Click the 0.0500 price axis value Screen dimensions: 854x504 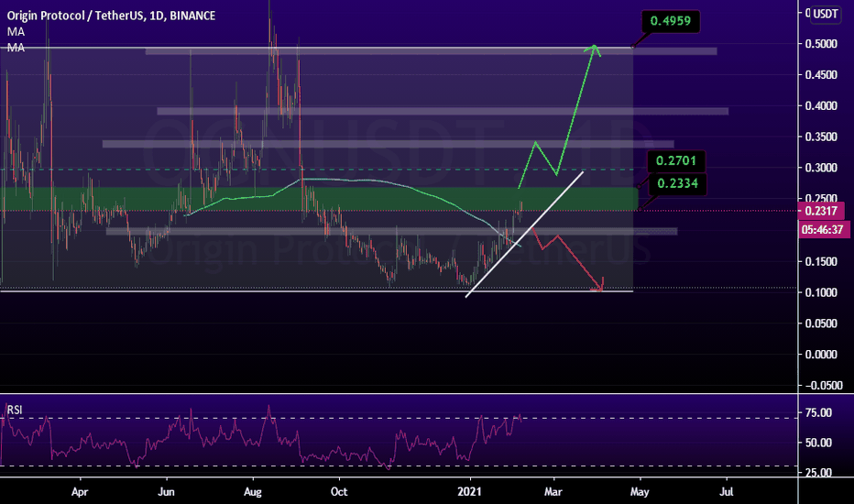click(x=821, y=323)
